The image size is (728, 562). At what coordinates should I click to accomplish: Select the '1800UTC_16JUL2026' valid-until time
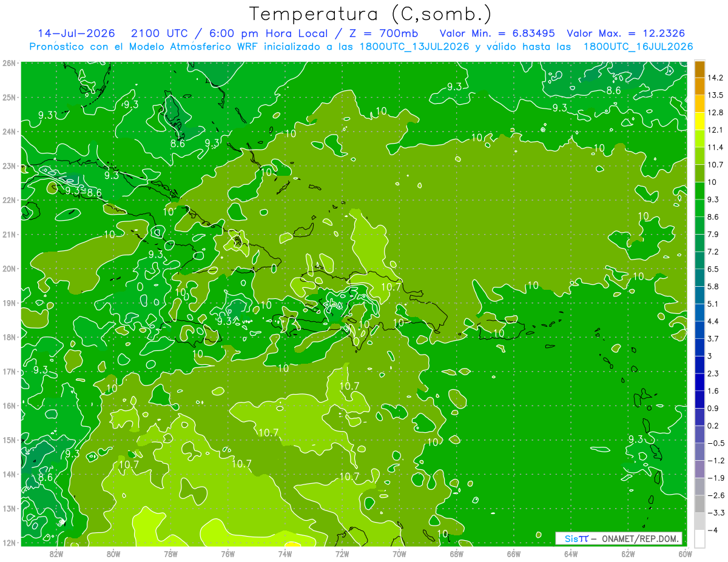638,47
